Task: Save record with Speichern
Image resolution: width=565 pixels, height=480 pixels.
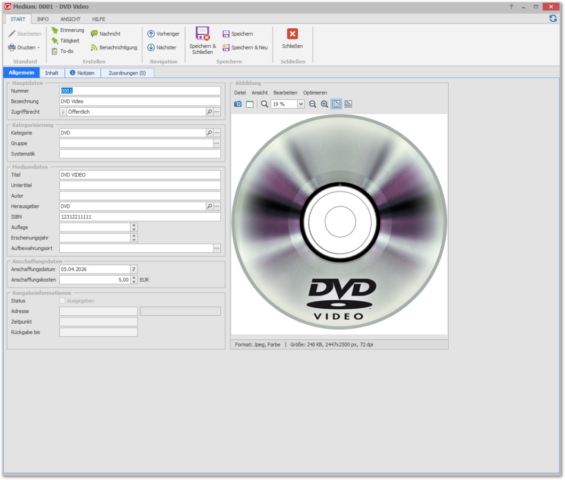Action: [x=238, y=34]
